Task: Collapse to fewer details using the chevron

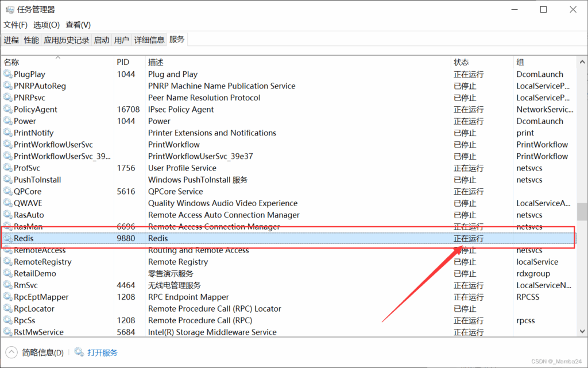Action: point(12,352)
